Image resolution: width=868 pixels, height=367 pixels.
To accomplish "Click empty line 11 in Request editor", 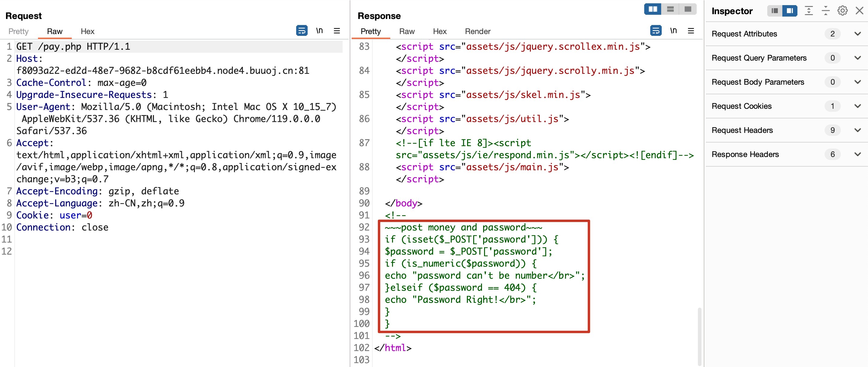I will [178, 239].
